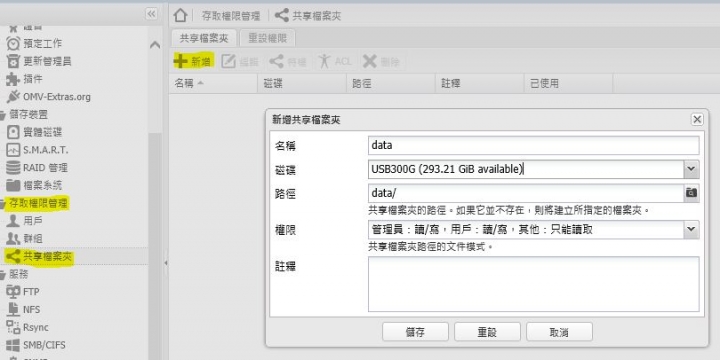The height and width of the screenshot is (360, 720).
Task: Open OMV-Extras.org in the sidebar
Action: point(48,97)
